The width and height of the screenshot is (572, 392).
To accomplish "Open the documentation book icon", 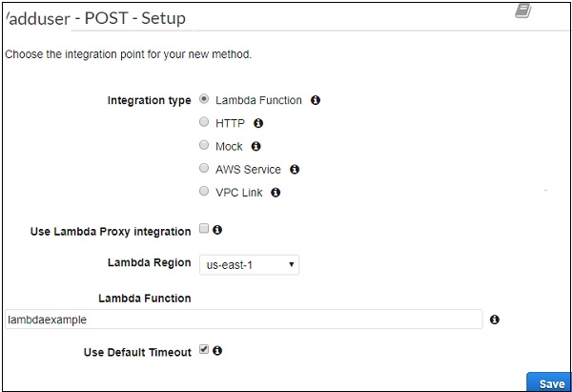I will pyautogui.click(x=521, y=12).
